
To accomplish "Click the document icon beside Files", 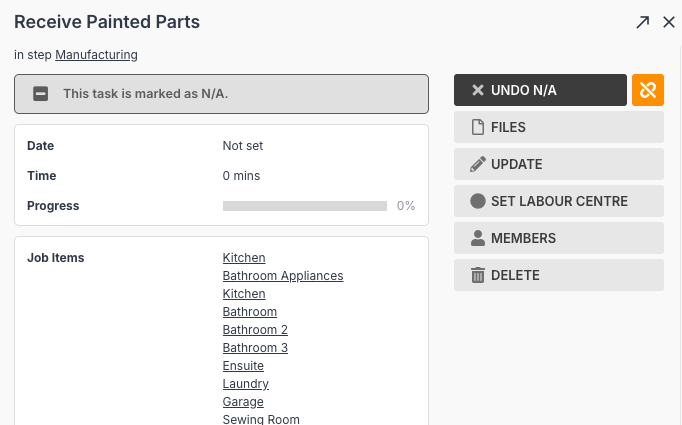I will click(478, 127).
